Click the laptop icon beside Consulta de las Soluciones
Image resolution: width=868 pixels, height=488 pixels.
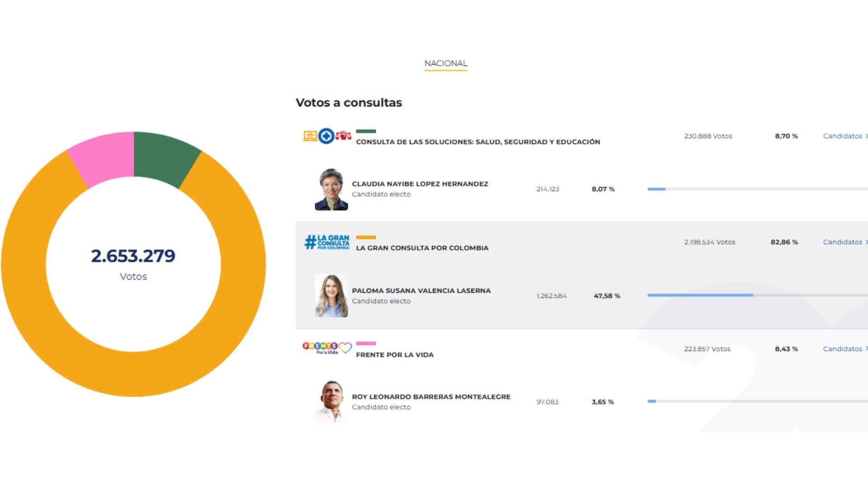tap(310, 136)
